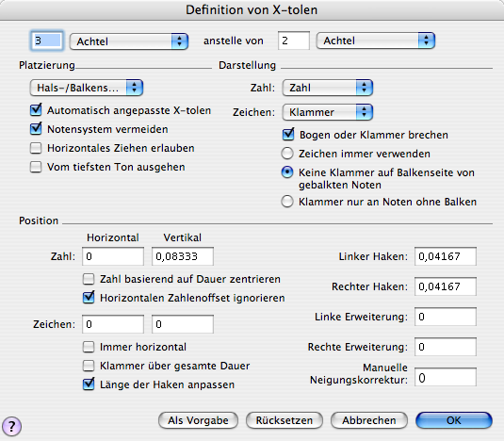Viewport: 504px width, 441px height.
Task: Check Zahl basierend auf Dauer zentrieren
Action: tap(89, 279)
